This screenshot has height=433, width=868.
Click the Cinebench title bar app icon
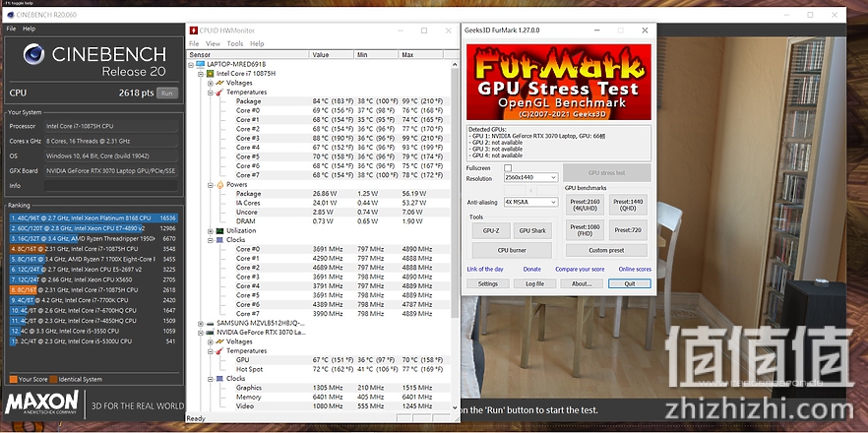[x=11, y=15]
